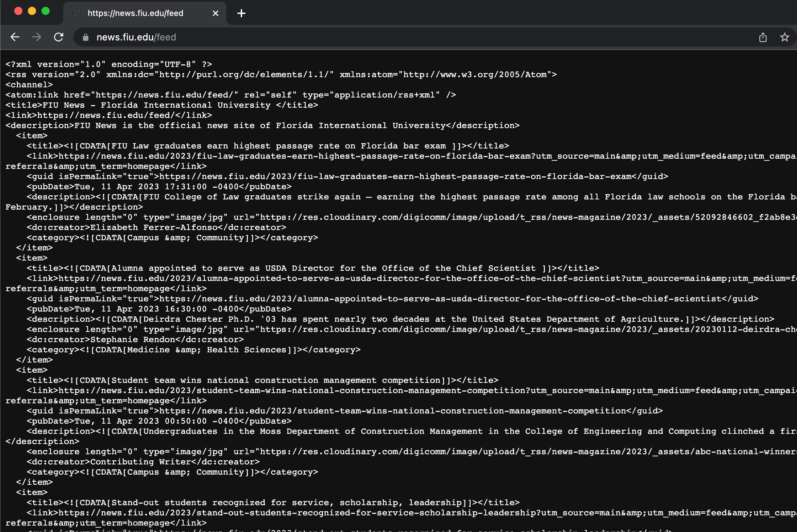Click pubDate Tue, 11 Apr 2023 00:50:00

[159, 421]
